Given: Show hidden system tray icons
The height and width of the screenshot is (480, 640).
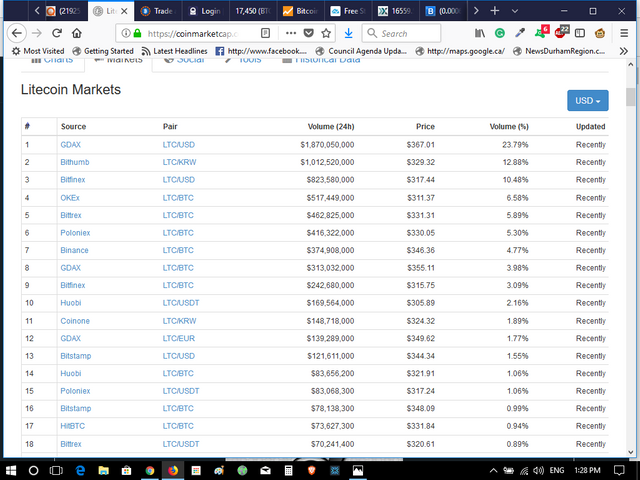Looking at the screenshot, I should [493, 471].
